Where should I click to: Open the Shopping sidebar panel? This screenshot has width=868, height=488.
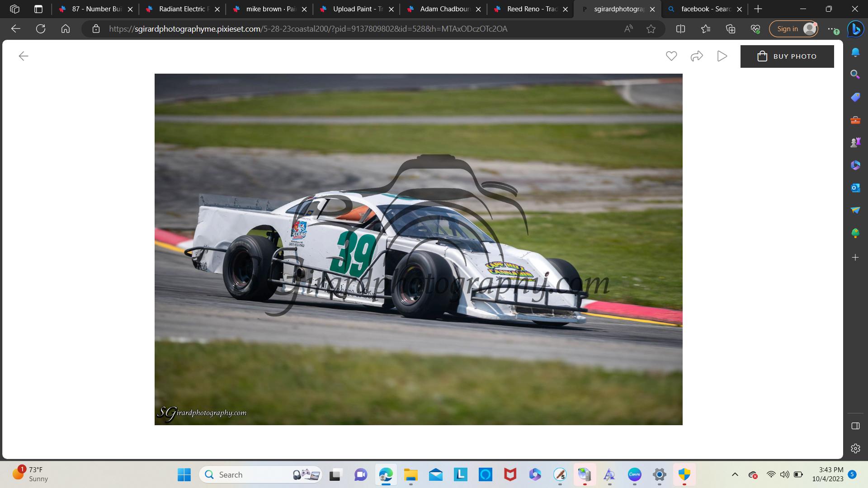(855, 97)
